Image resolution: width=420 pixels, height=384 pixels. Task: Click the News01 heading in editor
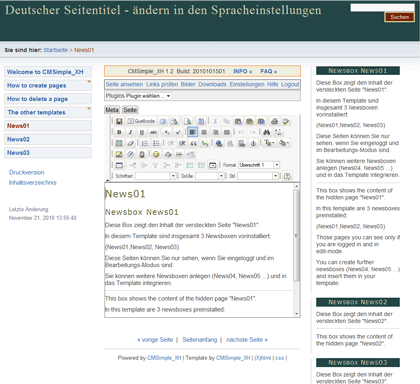(x=125, y=194)
